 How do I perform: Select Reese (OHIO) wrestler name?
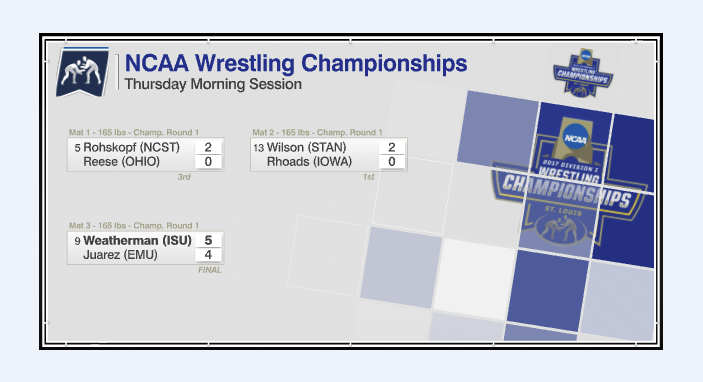pos(122,161)
